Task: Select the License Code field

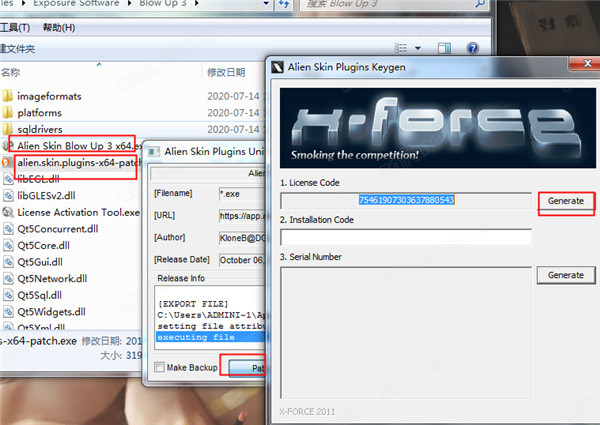Action: [x=406, y=200]
